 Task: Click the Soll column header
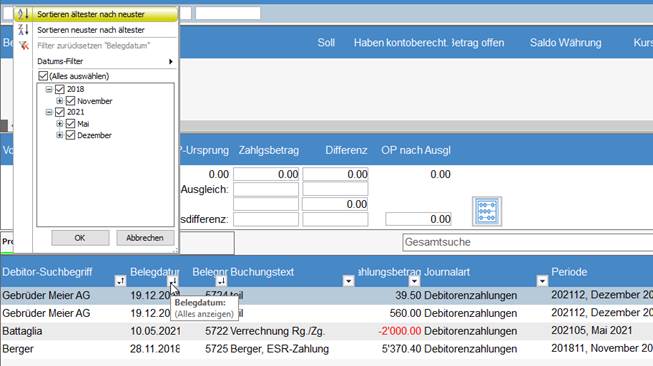pos(326,43)
